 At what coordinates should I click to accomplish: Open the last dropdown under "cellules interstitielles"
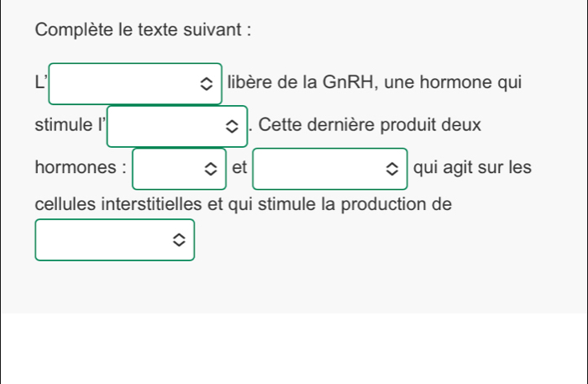click(114, 239)
